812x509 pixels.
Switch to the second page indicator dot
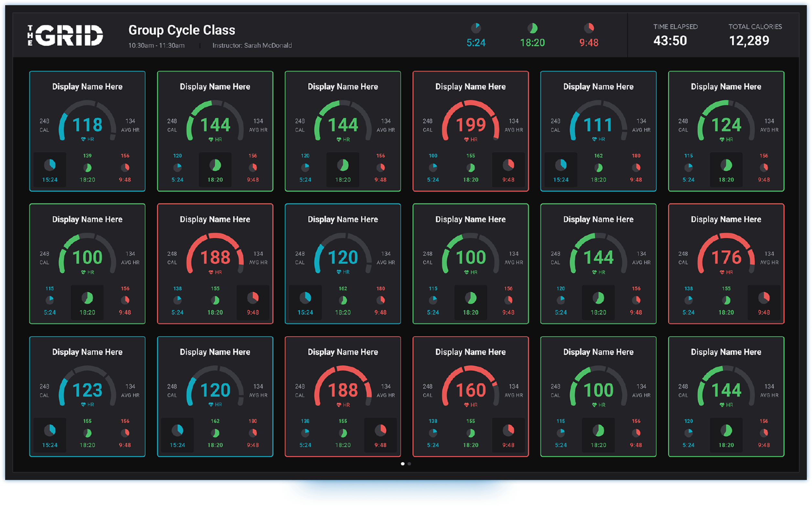pyautogui.click(x=409, y=464)
